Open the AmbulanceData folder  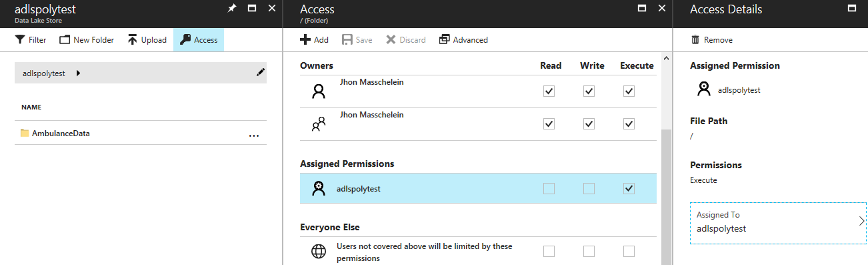point(61,133)
